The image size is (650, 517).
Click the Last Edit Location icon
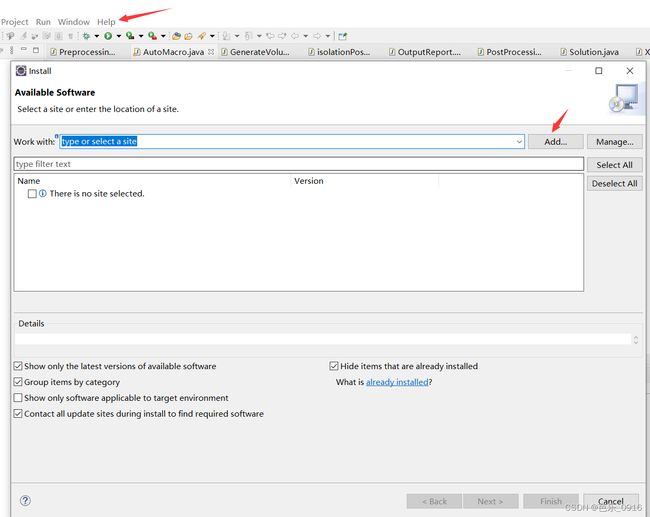tap(270, 36)
